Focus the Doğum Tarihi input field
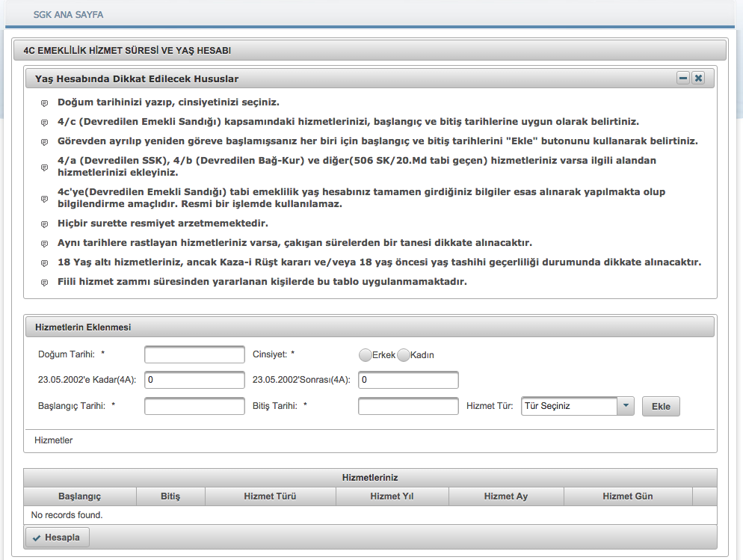The image size is (743, 560). pos(194,354)
